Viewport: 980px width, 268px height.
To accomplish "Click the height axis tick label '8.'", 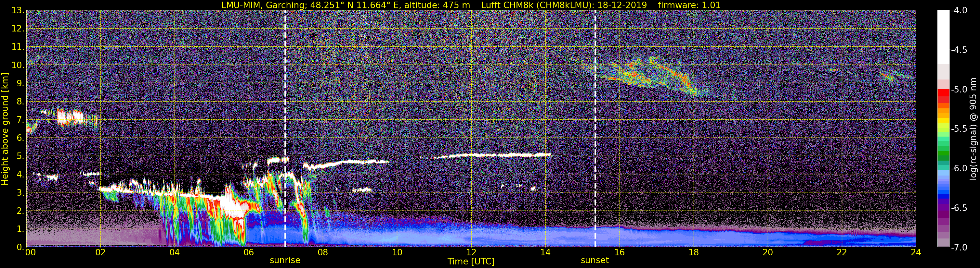I will click(20, 102).
